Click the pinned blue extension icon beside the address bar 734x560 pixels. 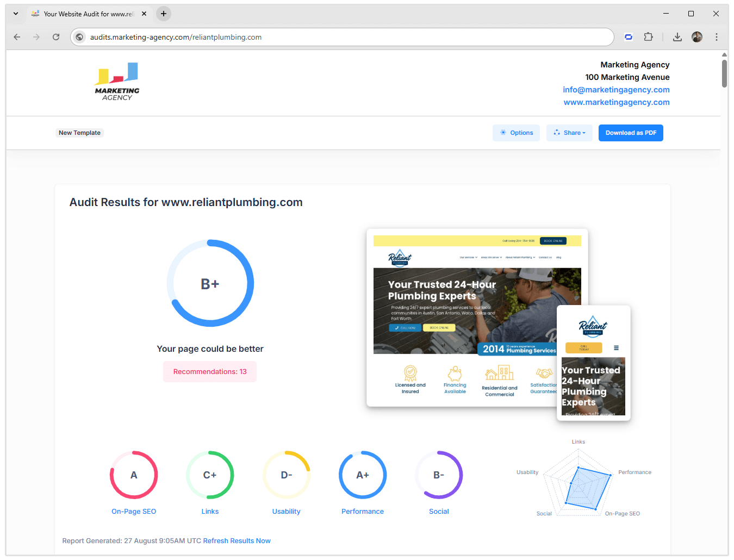628,37
